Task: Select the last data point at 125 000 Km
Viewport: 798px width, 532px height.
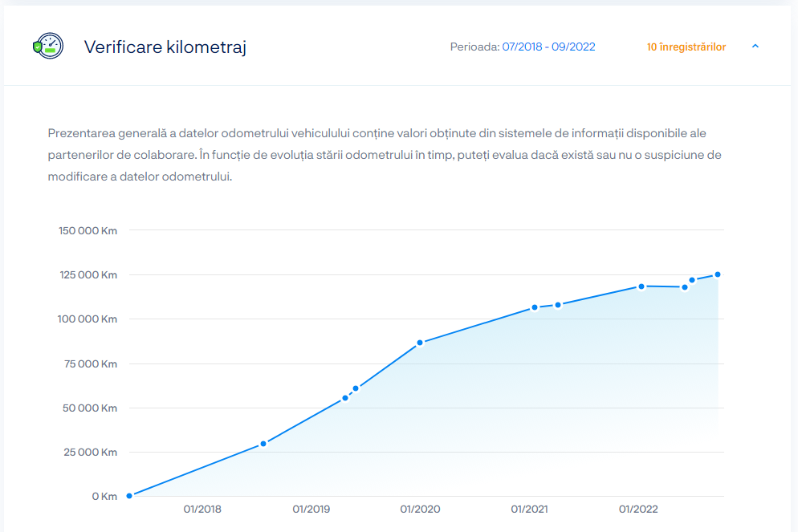Action: (718, 274)
